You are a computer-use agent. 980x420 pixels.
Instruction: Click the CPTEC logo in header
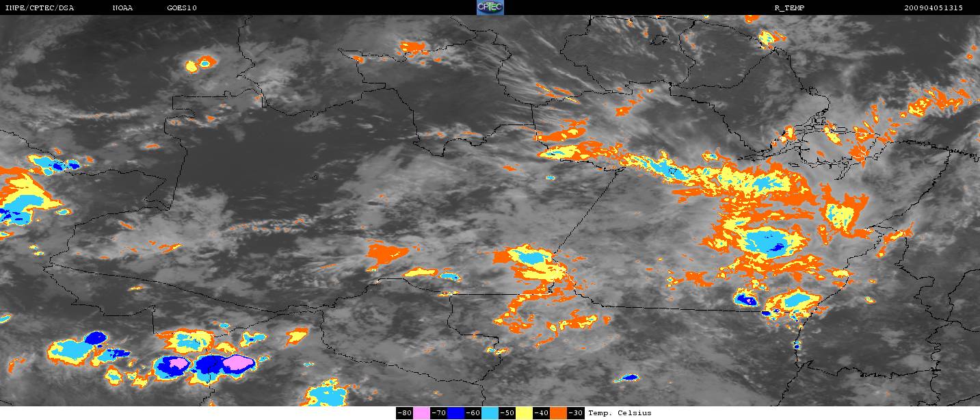pos(490,8)
